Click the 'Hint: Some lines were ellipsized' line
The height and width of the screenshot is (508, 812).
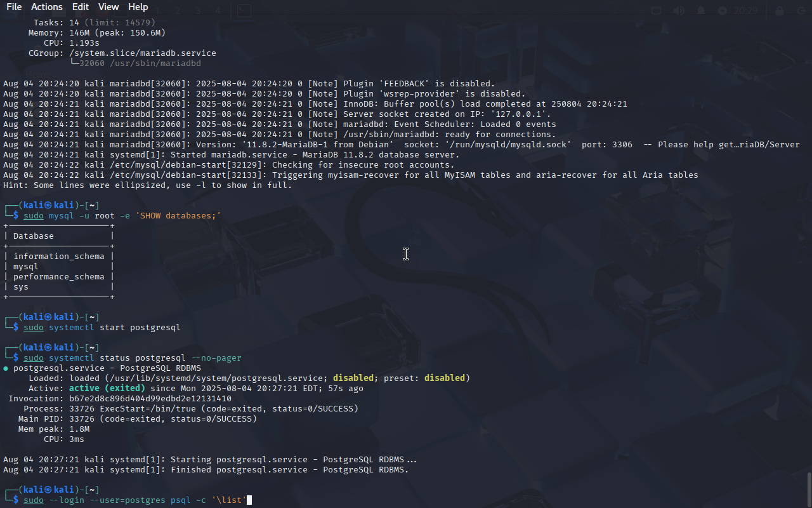coord(148,185)
